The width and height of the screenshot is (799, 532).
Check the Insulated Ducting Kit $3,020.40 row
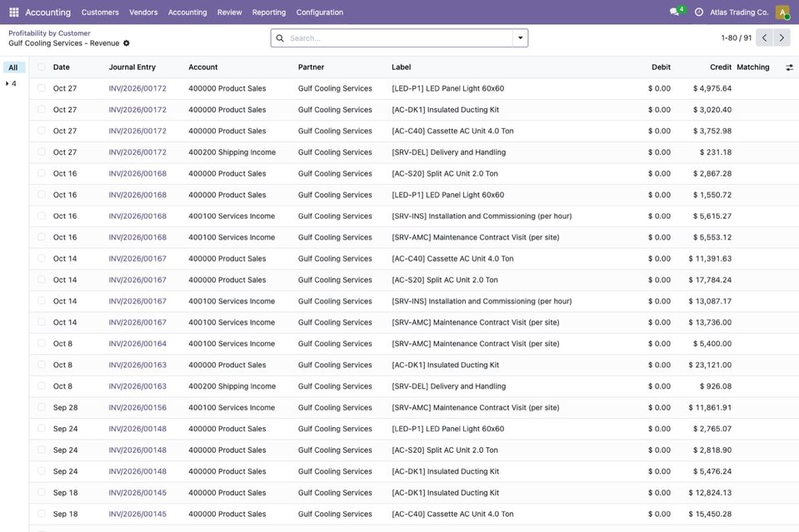coord(42,109)
